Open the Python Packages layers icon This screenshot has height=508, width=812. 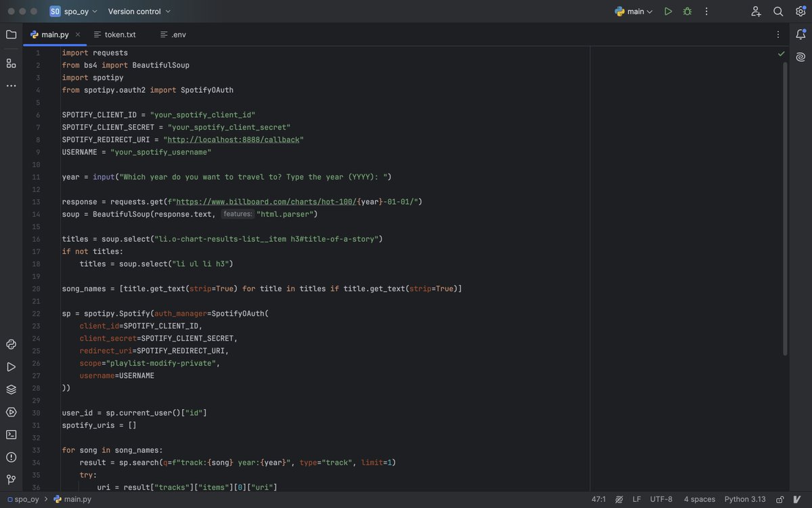click(11, 389)
